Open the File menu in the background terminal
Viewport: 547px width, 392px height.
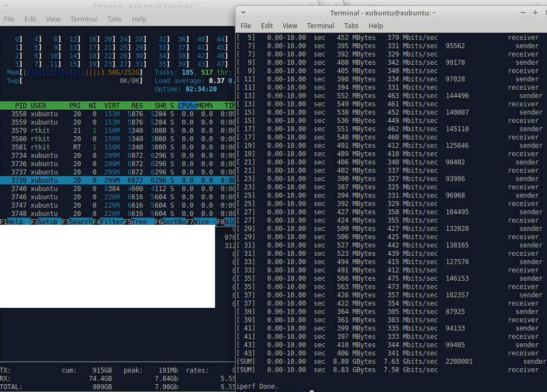[9, 19]
